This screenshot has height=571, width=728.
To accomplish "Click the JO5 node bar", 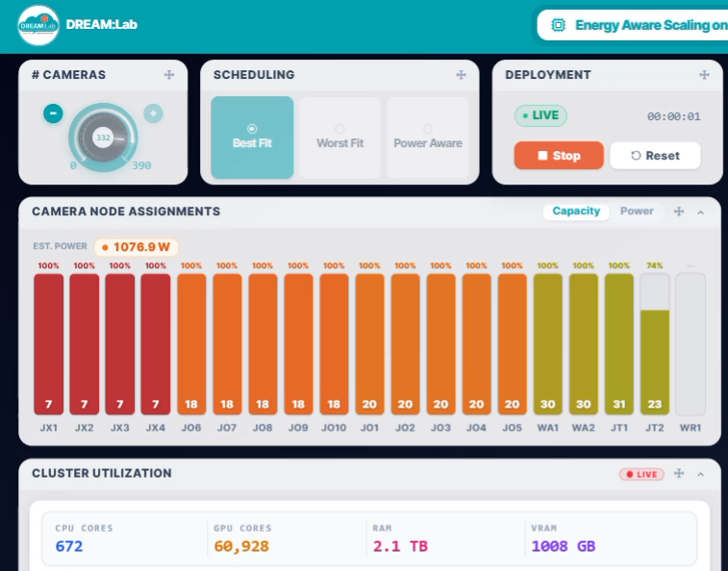I will coord(513,344).
